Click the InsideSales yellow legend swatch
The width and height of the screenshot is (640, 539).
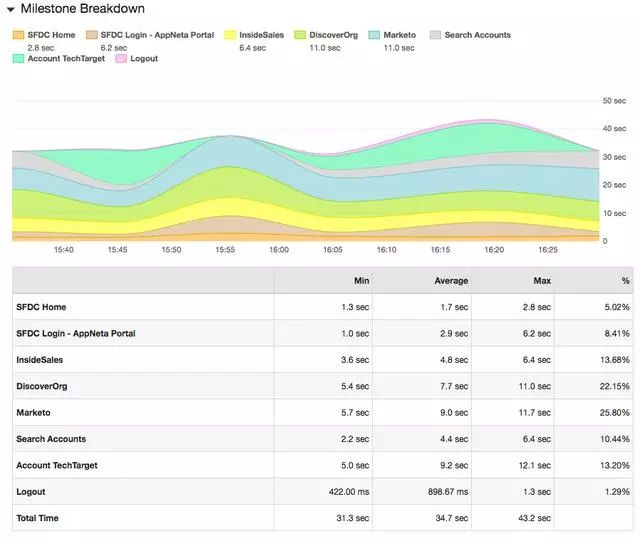(x=230, y=35)
